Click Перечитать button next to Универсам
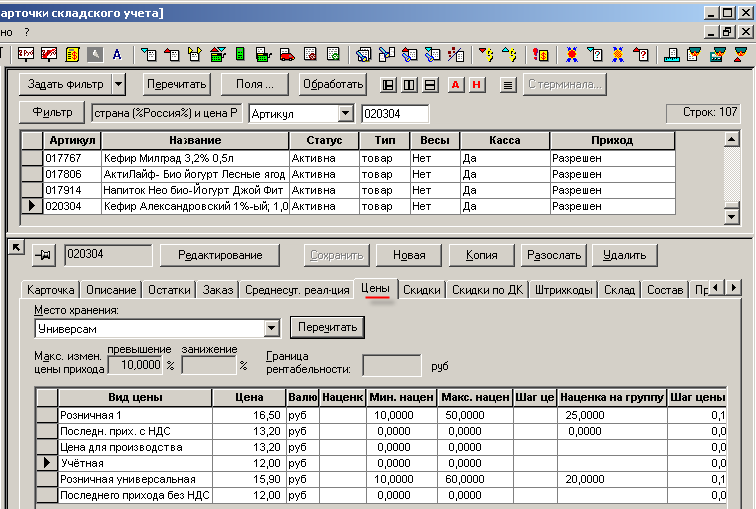Viewport: 756px width, 509px height. pos(327,327)
